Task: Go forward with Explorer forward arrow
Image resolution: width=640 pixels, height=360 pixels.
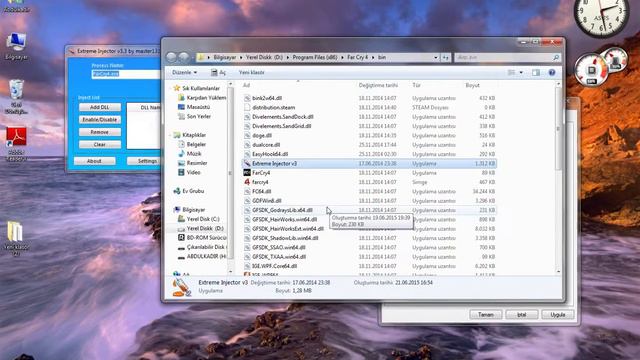Action: pyautogui.click(x=184, y=57)
